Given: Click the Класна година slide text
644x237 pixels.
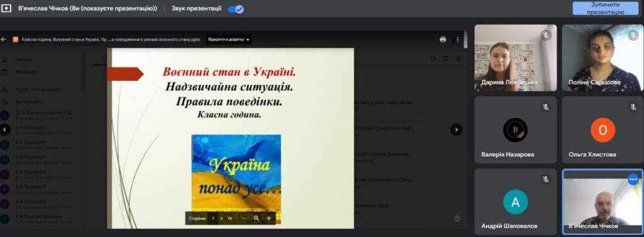Looking at the screenshot, I should (229, 114).
